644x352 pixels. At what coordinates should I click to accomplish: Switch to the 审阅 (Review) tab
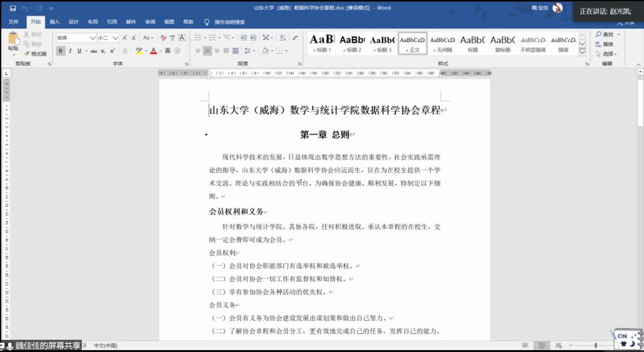pyautogui.click(x=150, y=22)
